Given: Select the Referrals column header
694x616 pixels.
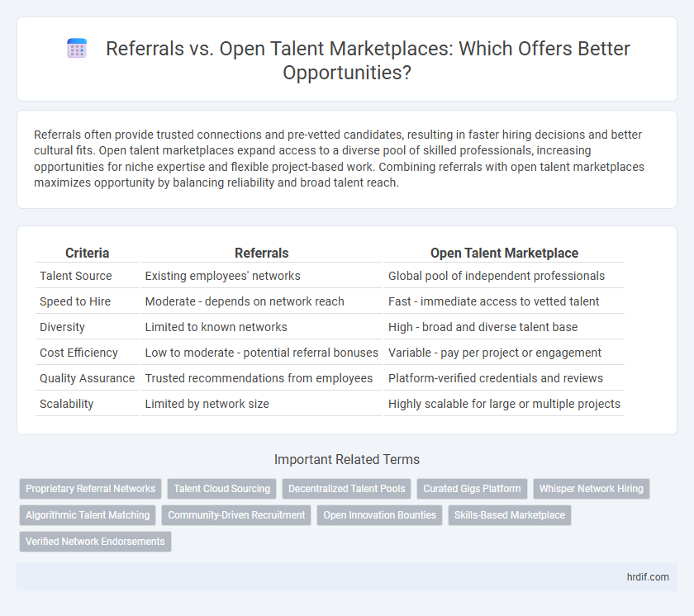Looking at the screenshot, I should click(x=261, y=253).
